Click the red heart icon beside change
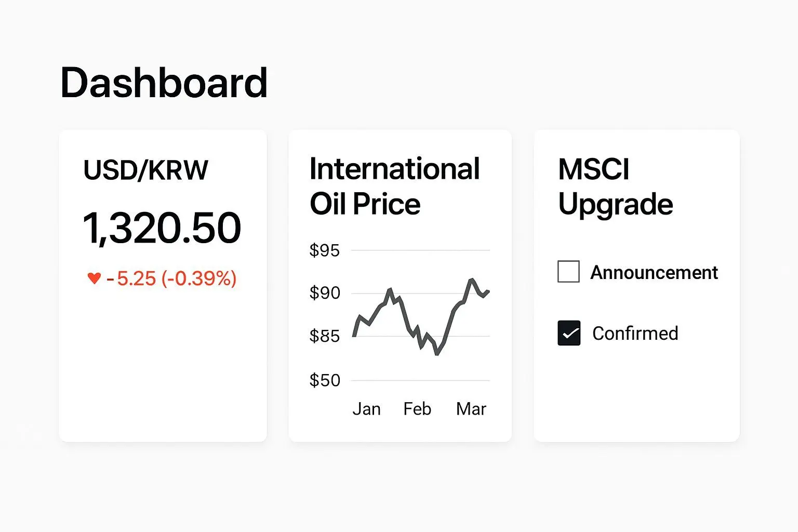Viewport: 798px width, 532px height. coord(94,278)
